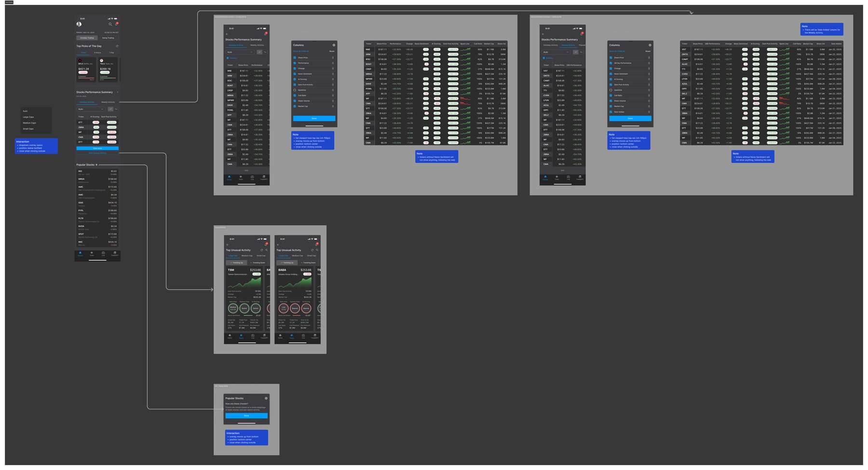Click back arrow on TSM Top Unusual Activity screen
Image resolution: width=868 pixels, height=470 pixels.
coord(228,245)
